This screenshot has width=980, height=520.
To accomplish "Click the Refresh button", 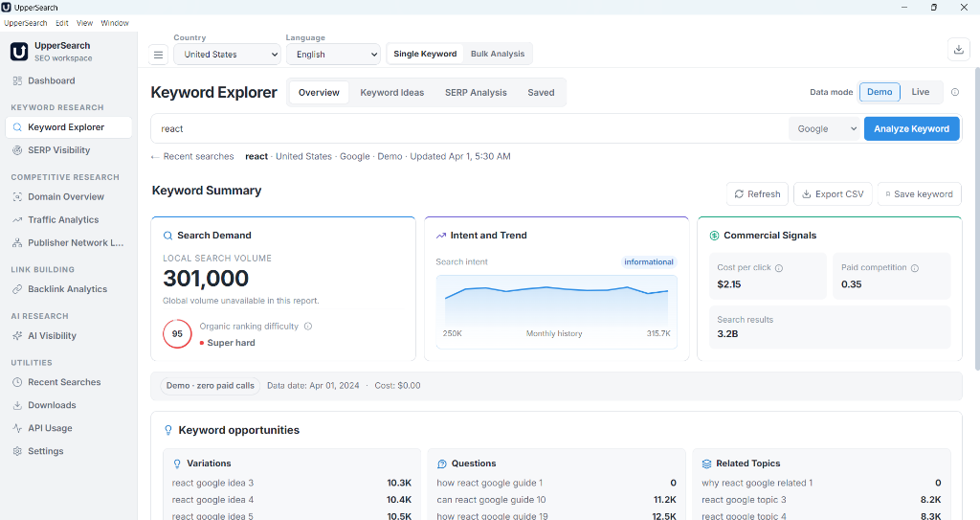I will tap(757, 194).
